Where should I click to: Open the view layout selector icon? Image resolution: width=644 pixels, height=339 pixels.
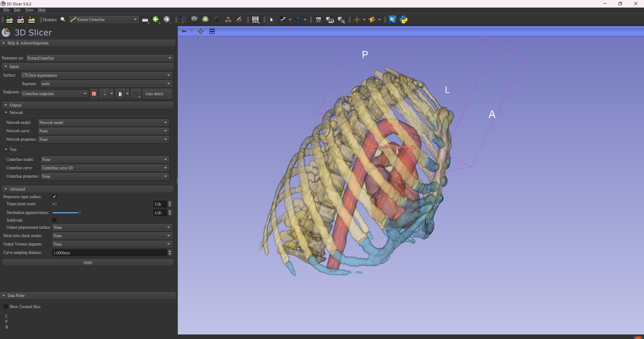[255, 19]
